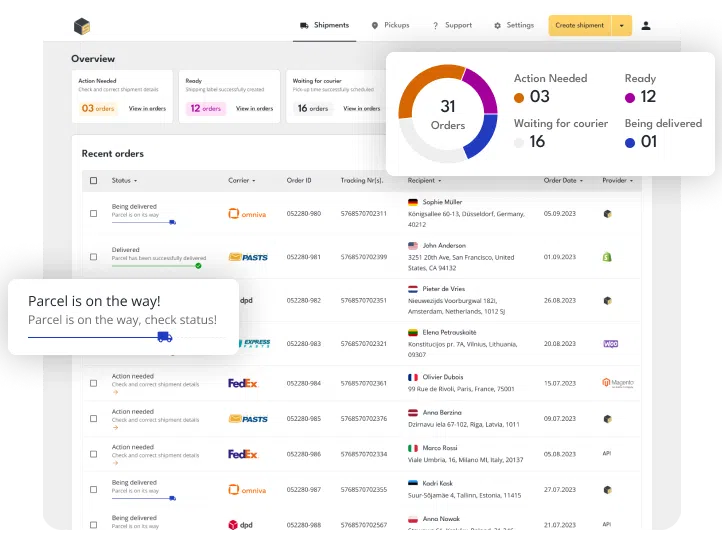Expand the Status column filter

coord(124,181)
